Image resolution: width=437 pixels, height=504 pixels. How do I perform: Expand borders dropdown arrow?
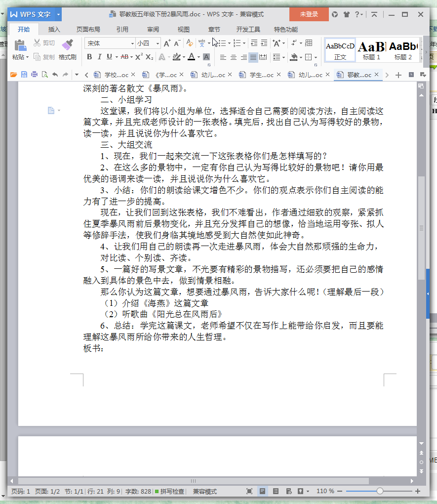[x=316, y=57]
